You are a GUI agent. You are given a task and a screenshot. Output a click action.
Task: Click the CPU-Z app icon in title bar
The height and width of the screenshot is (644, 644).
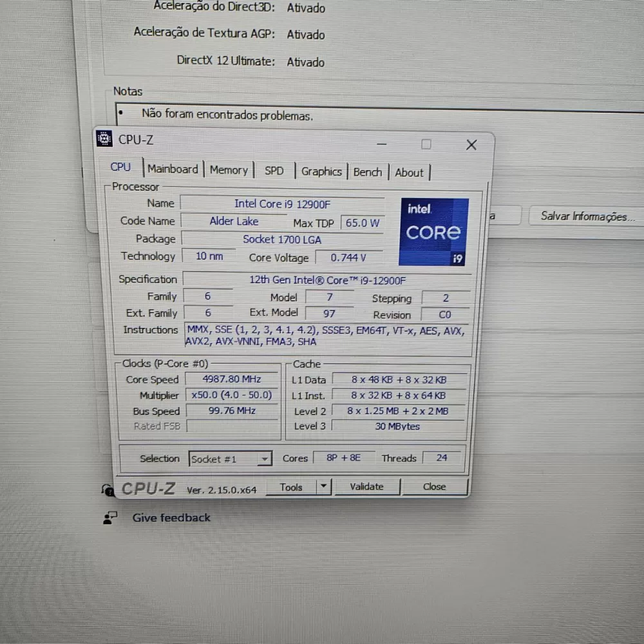(104, 138)
